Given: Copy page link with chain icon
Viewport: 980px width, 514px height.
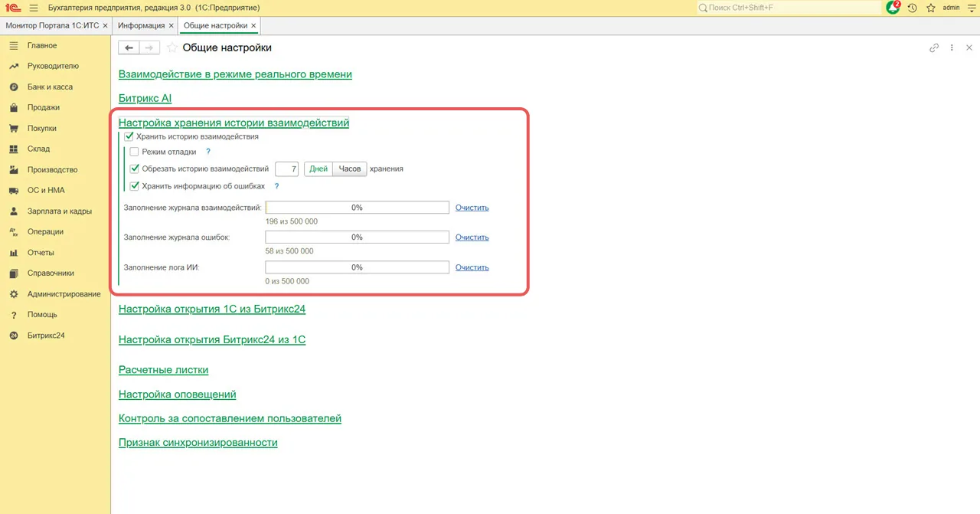Looking at the screenshot, I should click(934, 47).
